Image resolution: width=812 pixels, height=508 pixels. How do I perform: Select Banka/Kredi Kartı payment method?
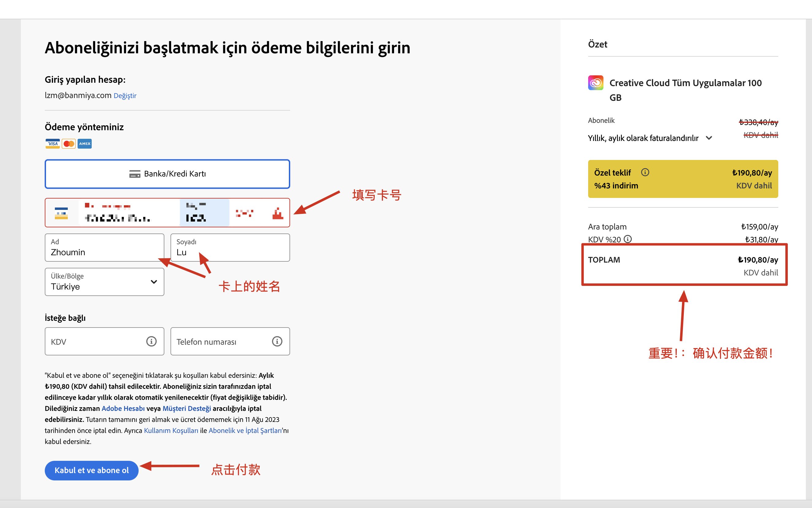167,174
